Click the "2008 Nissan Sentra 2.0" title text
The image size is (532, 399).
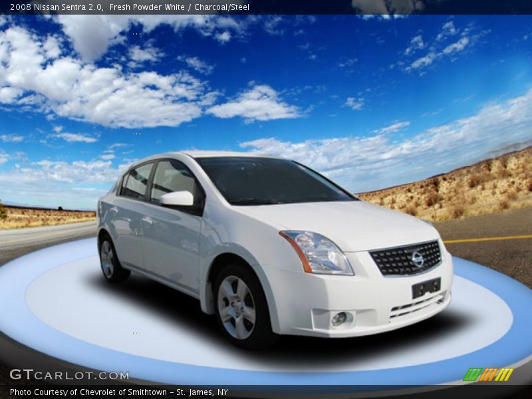[x=57, y=7]
